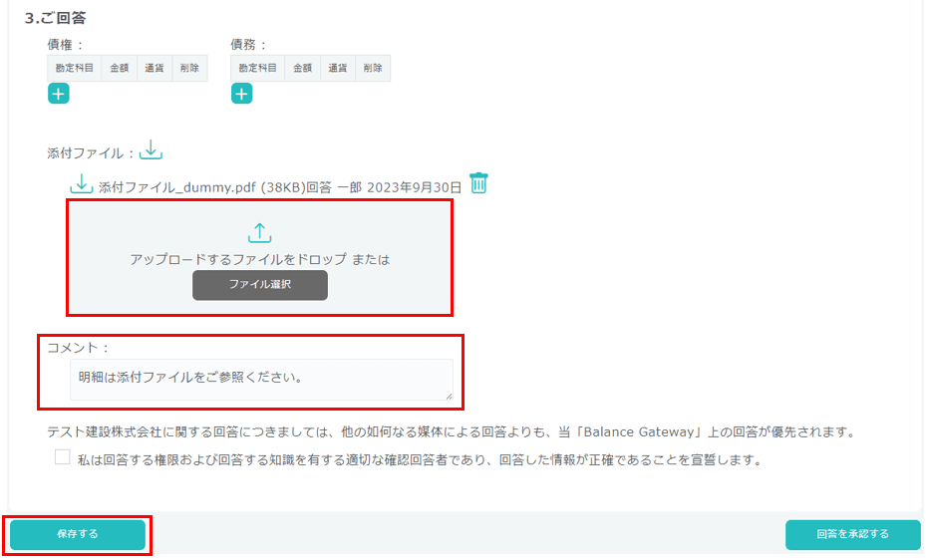Click the 保存する button
The image size is (926, 560).
pyautogui.click(x=78, y=534)
